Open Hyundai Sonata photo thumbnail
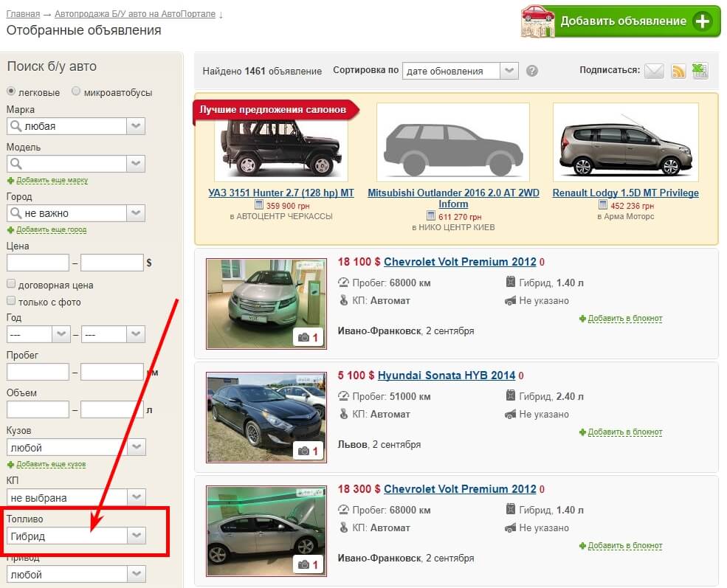The image size is (727, 588). click(x=266, y=418)
